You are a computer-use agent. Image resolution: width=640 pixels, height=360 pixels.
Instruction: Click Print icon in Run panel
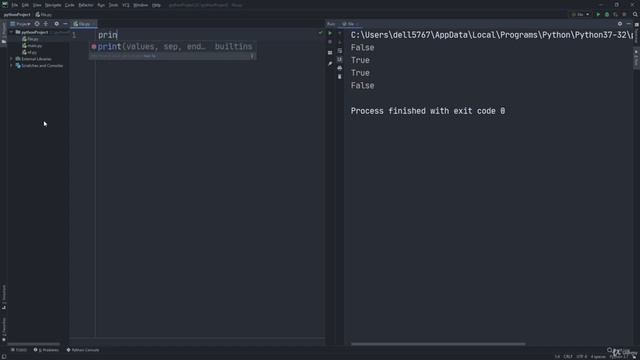click(x=340, y=68)
